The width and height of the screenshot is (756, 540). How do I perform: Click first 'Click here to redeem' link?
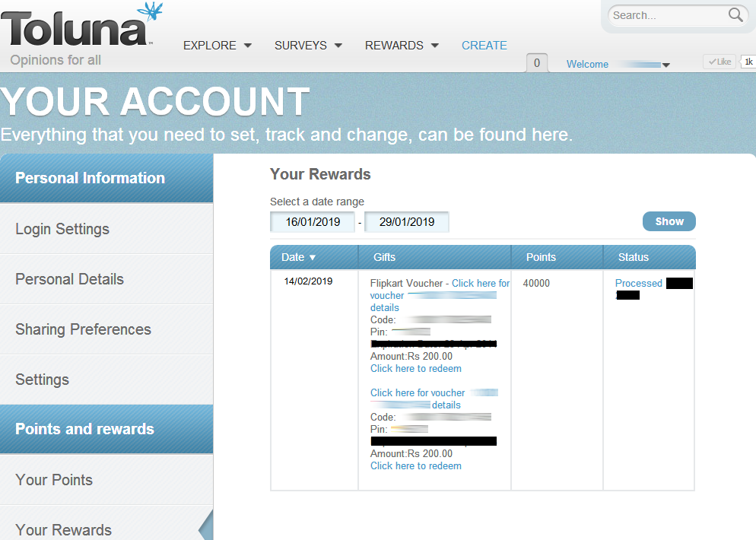[x=415, y=368]
